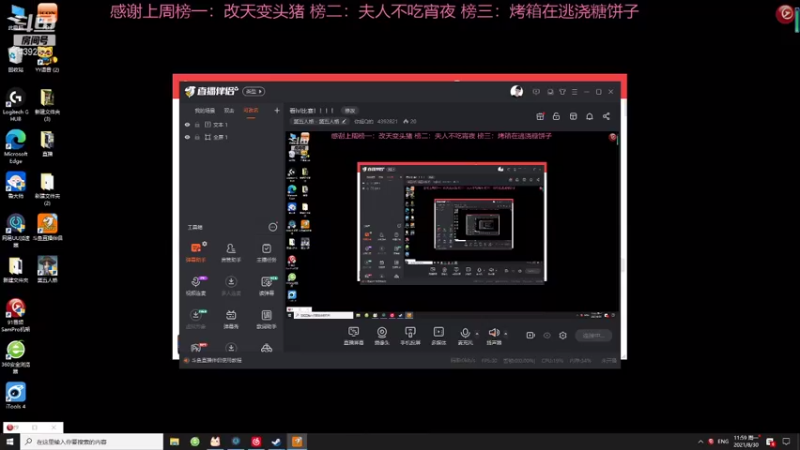This screenshot has width=800, height=450.
Task: Click the screen capture source button
Action: [x=354, y=336]
